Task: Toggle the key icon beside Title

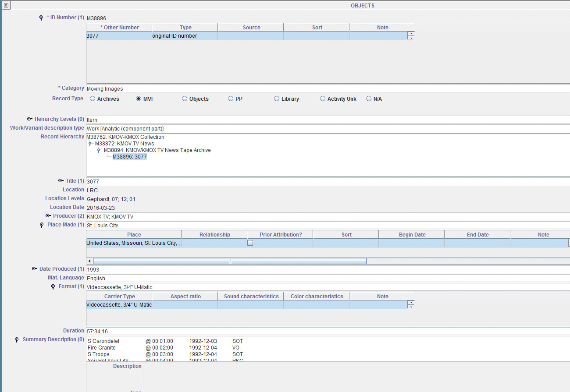Action: (x=61, y=181)
